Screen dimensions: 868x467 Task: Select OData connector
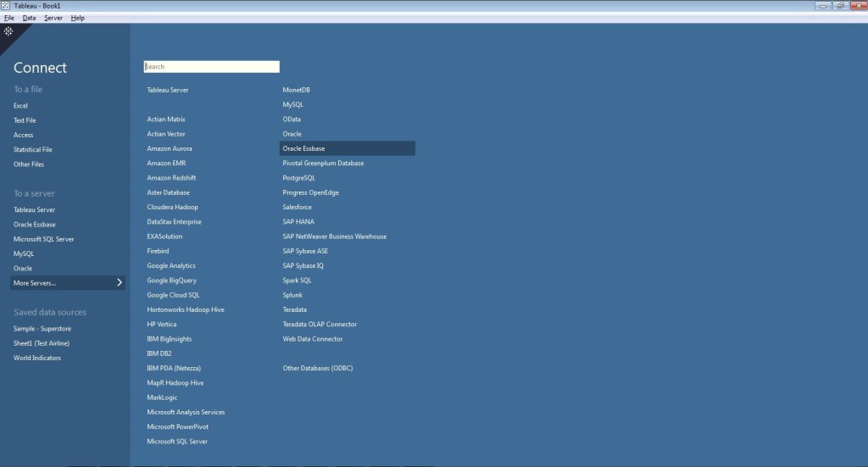coord(292,119)
